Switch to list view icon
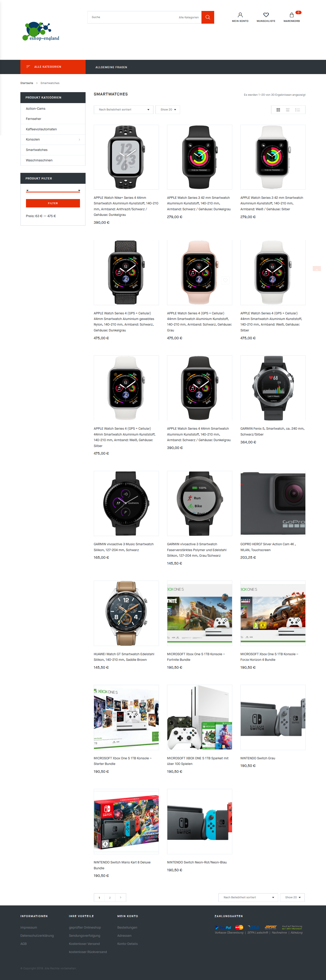326x980 pixels. 298,109
